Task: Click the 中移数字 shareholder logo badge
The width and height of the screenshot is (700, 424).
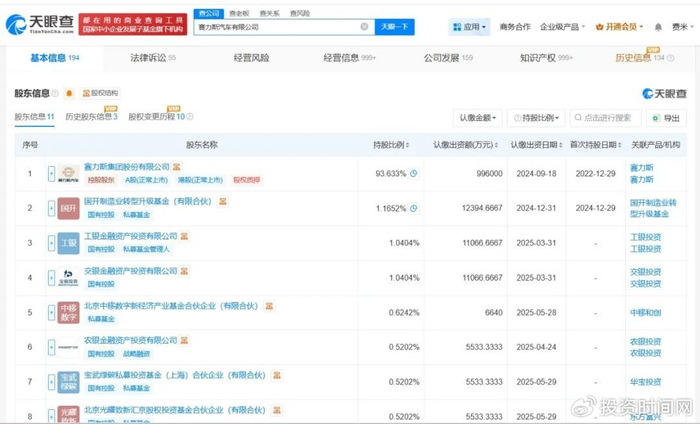Action: pos(68,312)
